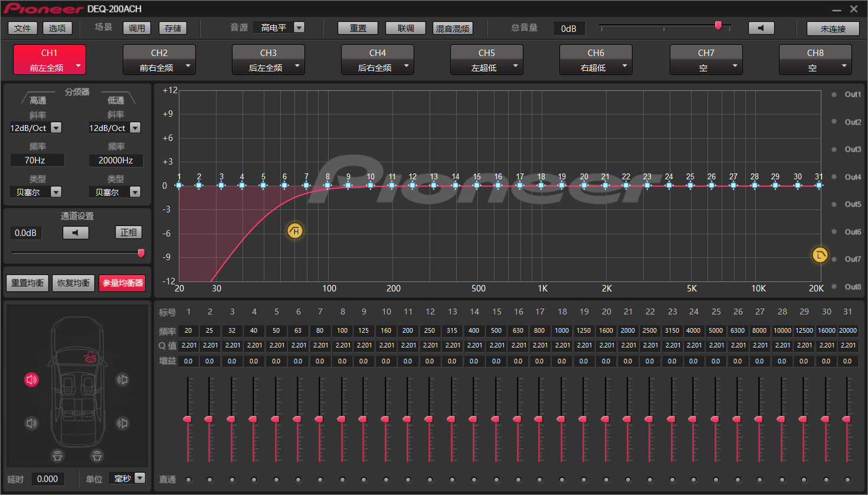The width and height of the screenshot is (868, 495).
Task: Select EQ node 28 on the curve
Action: coord(754,185)
